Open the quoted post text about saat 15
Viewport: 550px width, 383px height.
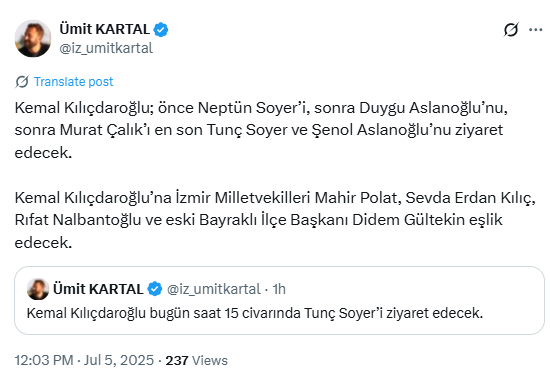(255, 313)
